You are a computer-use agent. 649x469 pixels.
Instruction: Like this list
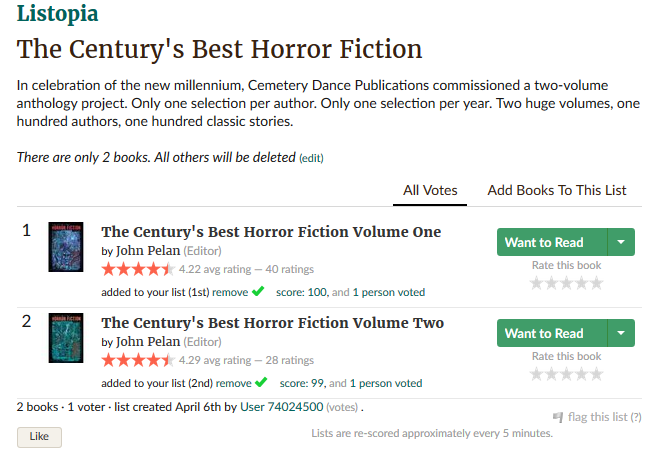(x=39, y=437)
